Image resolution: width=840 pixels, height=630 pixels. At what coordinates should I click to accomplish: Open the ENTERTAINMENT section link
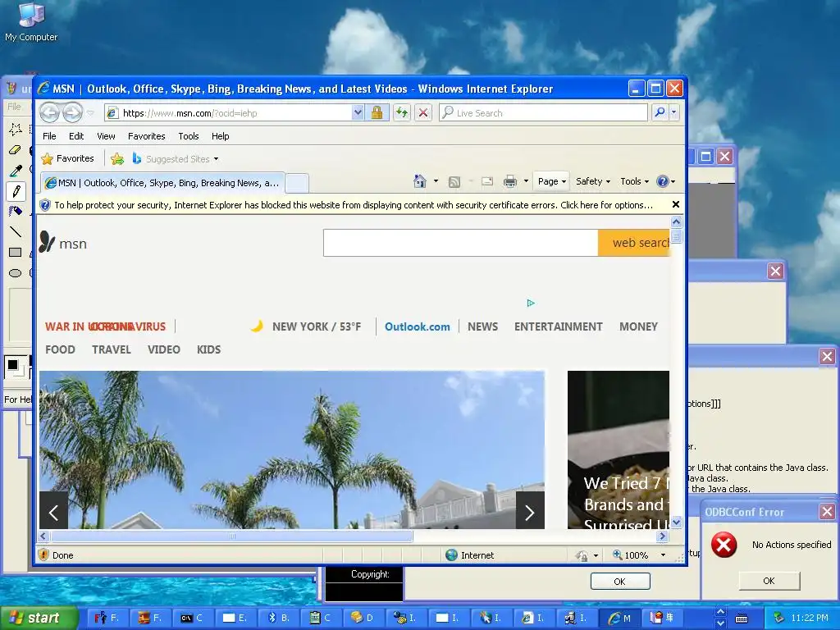point(558,326)
